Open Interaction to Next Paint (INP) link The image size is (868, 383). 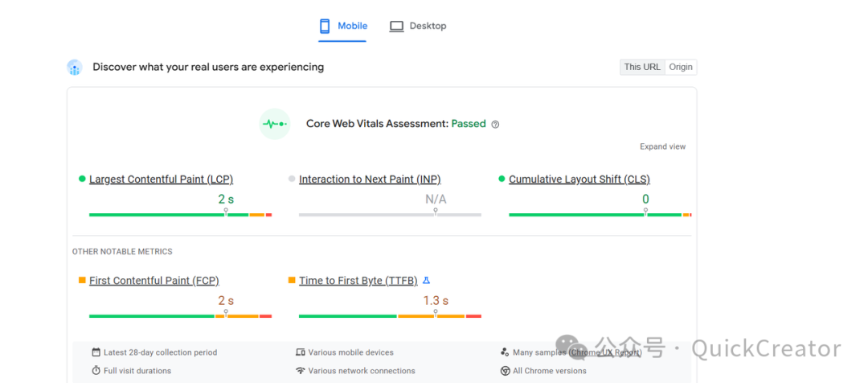click(x=370, y=179)
